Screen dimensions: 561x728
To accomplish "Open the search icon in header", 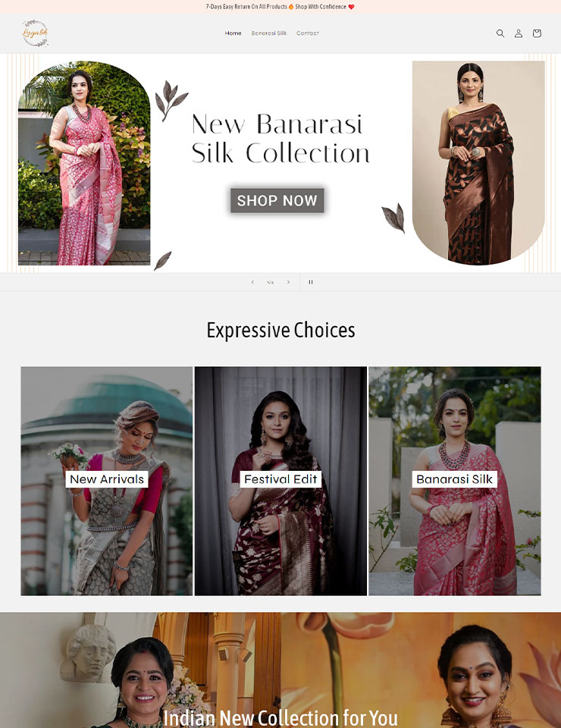I will pyautogui.click(x=500, y=33).
